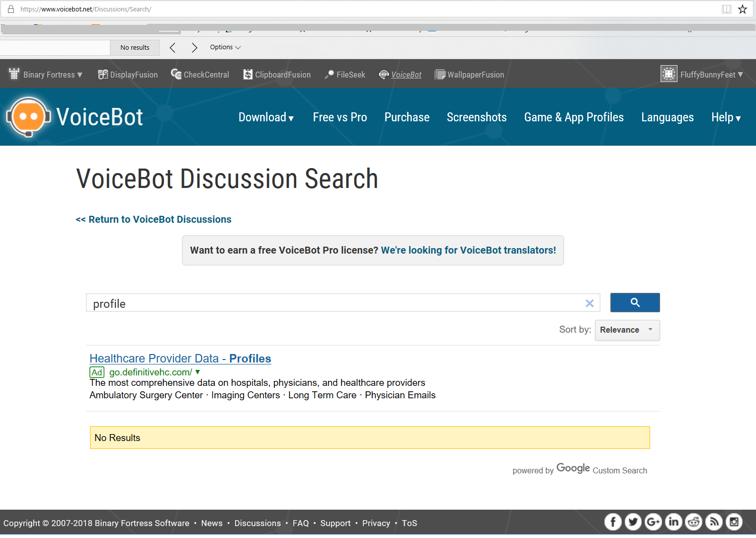Open the Twitter social link
This screenshot has height=538, width=756.
coord(633,522)
